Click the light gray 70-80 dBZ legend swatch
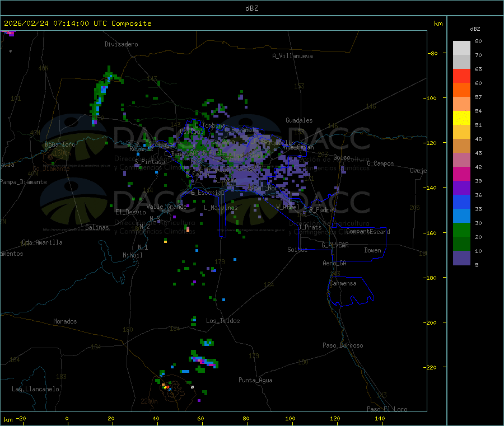This screenshot has height=426, width=504. click(461, 48)
